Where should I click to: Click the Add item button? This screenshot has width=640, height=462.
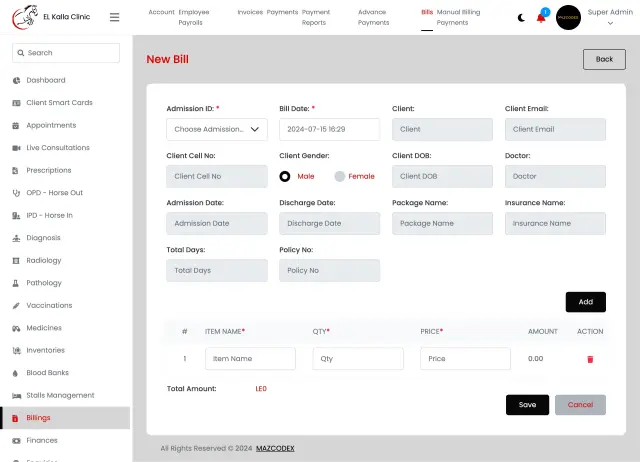pos(585,302)
